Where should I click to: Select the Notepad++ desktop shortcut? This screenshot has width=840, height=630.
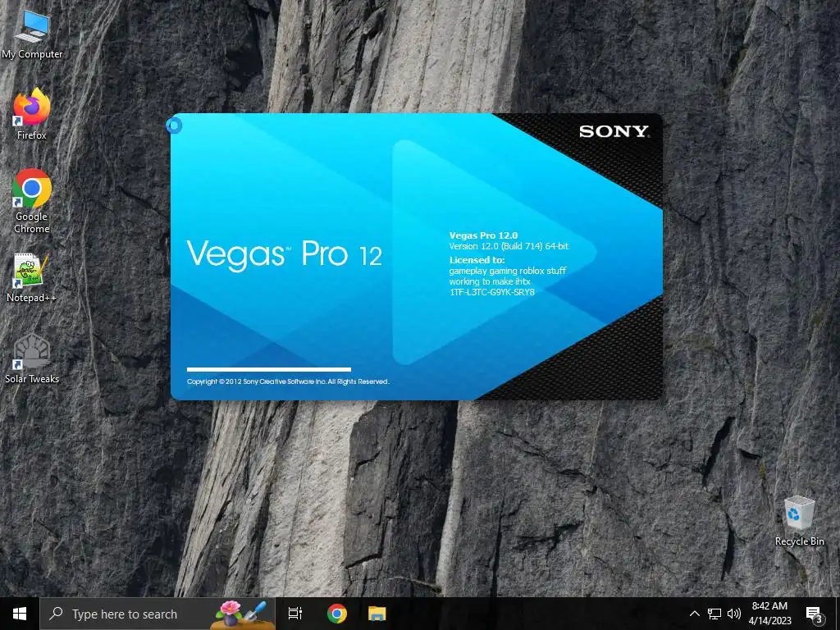(x=32, y=278)
